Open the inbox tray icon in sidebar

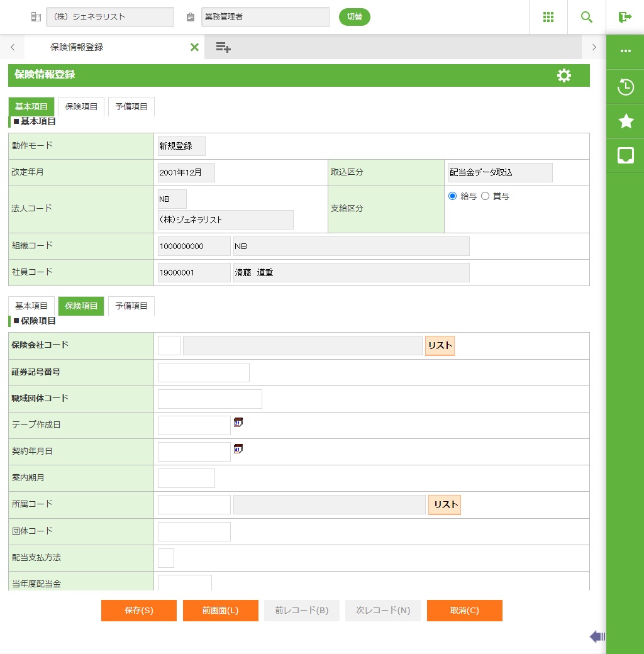point(625,155)
